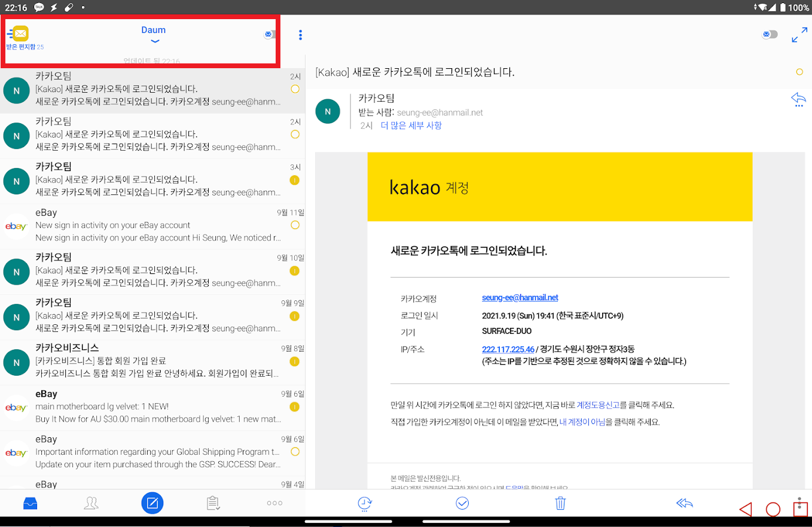This screenshot has width=812, height=527.
Task: Open the eBay main motherboard lg velvet email
Action: [x=152, y=408]
